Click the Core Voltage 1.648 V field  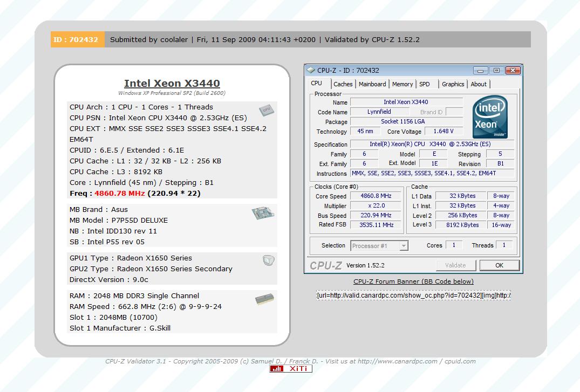coord(443,131)
